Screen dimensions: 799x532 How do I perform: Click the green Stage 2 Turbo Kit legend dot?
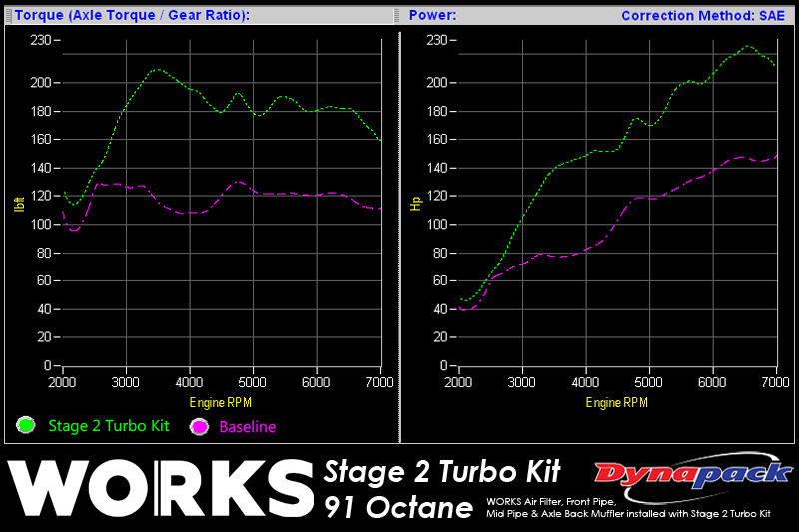coord(27,425)
